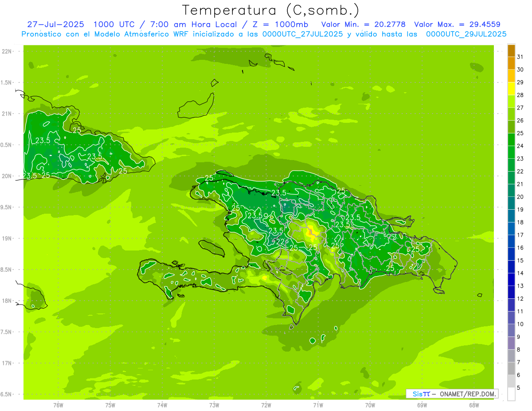Click the legend swatch between 26 and 27
The height and width of the screenshot is (411, 532).
point(511,114)
